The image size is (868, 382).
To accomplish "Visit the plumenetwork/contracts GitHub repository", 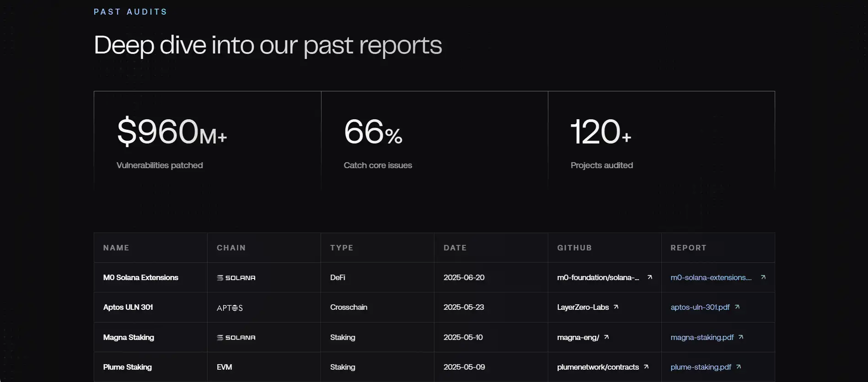I will click(x=598, y=367).
